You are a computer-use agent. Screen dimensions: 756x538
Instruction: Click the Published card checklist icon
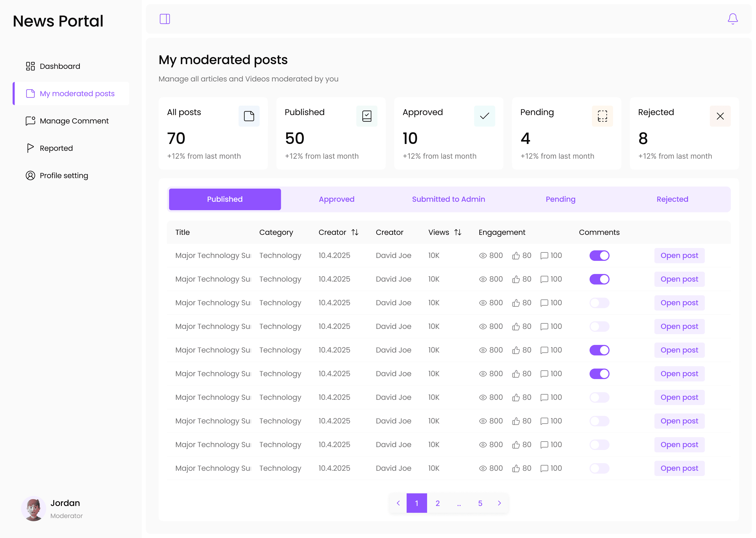coord(367,116)
